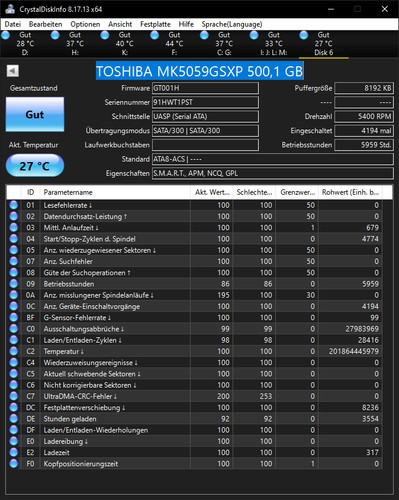Click status icon of row 09 Betriebsstunden

point(14,284)
